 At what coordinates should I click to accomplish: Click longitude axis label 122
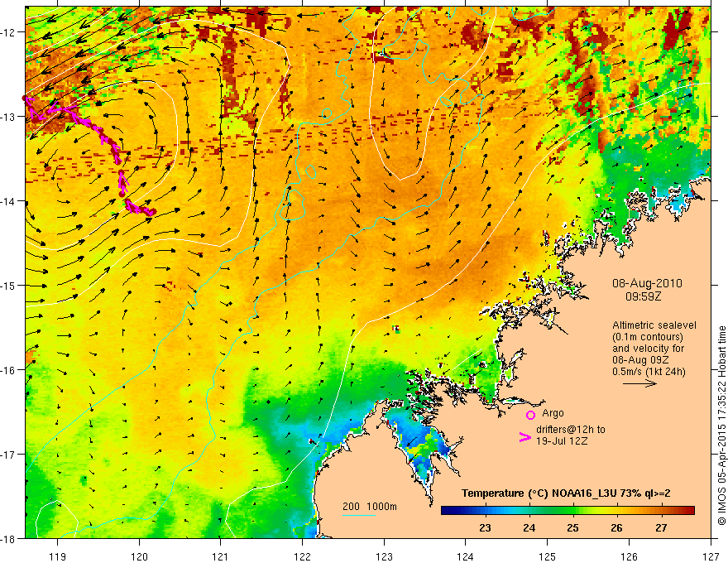click(302, 556)
